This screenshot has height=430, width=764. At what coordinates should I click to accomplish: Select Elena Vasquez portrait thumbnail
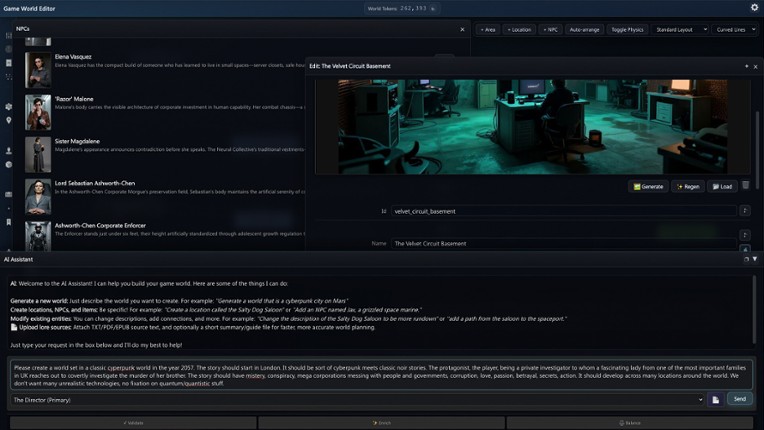pos(38,70)
